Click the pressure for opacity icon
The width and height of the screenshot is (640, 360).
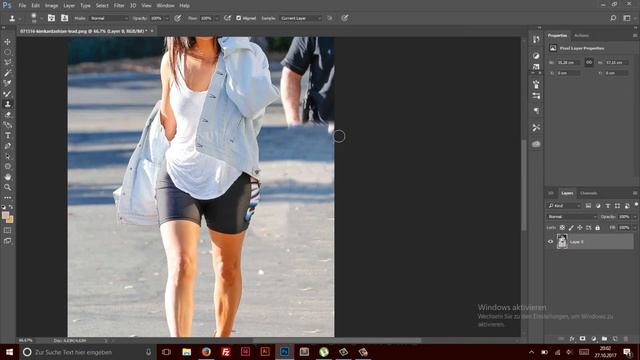(178, 18)
